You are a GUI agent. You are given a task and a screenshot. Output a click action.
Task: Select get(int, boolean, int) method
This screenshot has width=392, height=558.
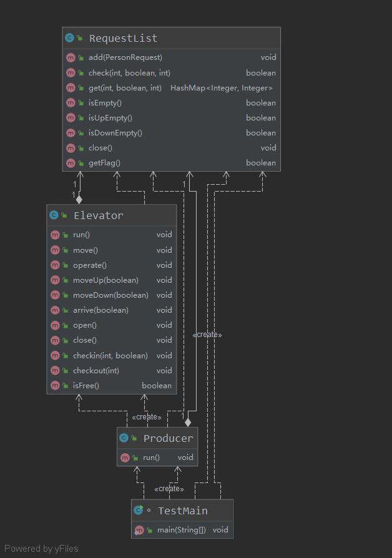pos(171,88)
